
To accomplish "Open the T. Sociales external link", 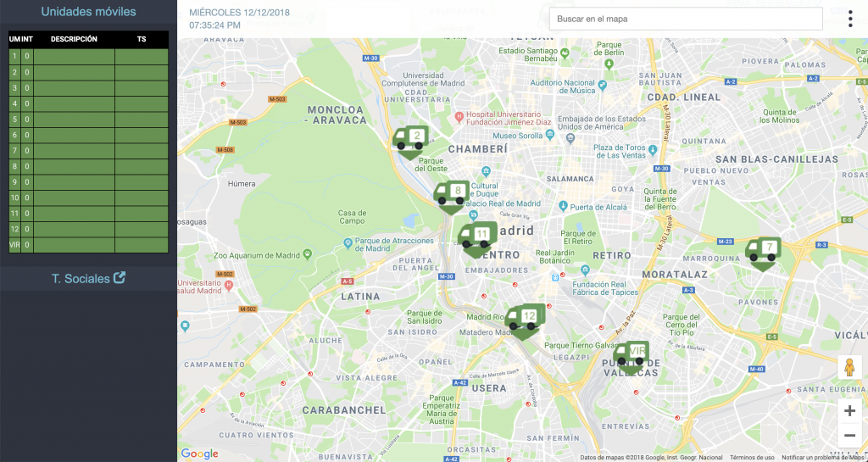I will click(x=88, y=278).
